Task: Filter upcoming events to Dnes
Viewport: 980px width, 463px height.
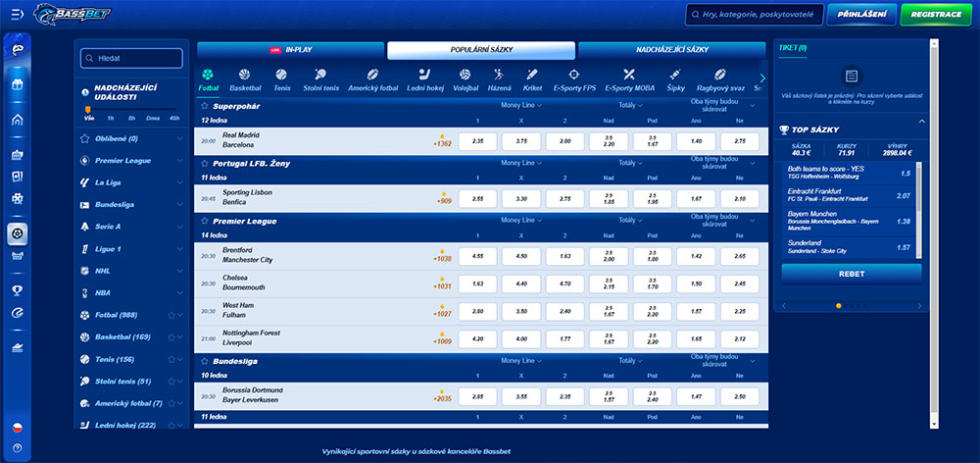Action: [x=153, y=118]
